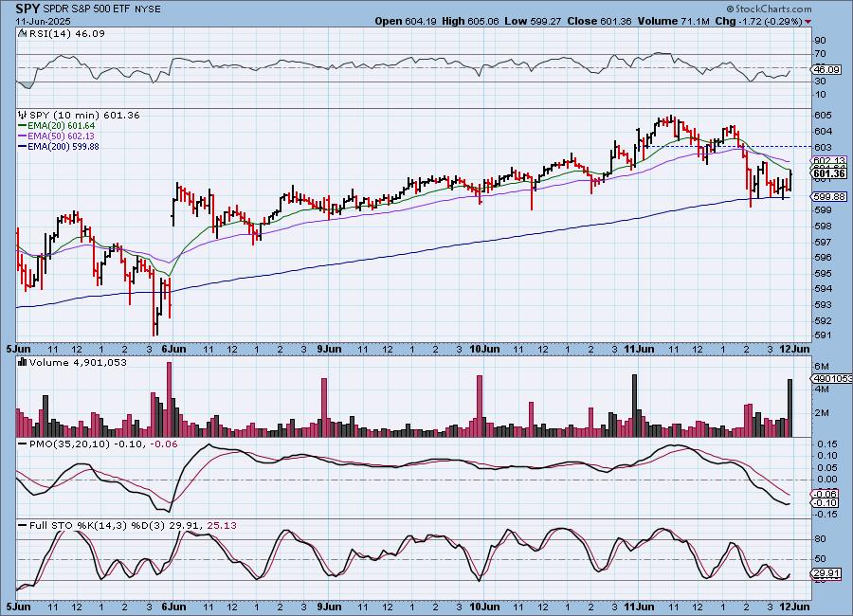This screenshot has height=616, width=853.
Task: Click the Chg -1.72 (-0.29%) value
Action: point(758,21)
